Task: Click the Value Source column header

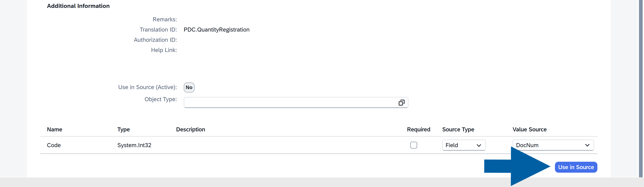Action: [x=529, y=129]
